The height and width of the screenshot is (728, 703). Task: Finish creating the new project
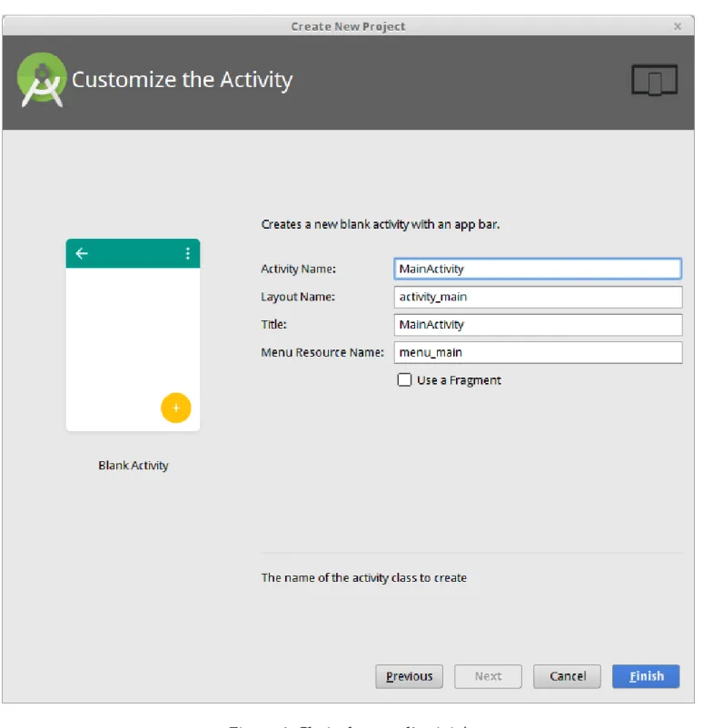point(646,676)
